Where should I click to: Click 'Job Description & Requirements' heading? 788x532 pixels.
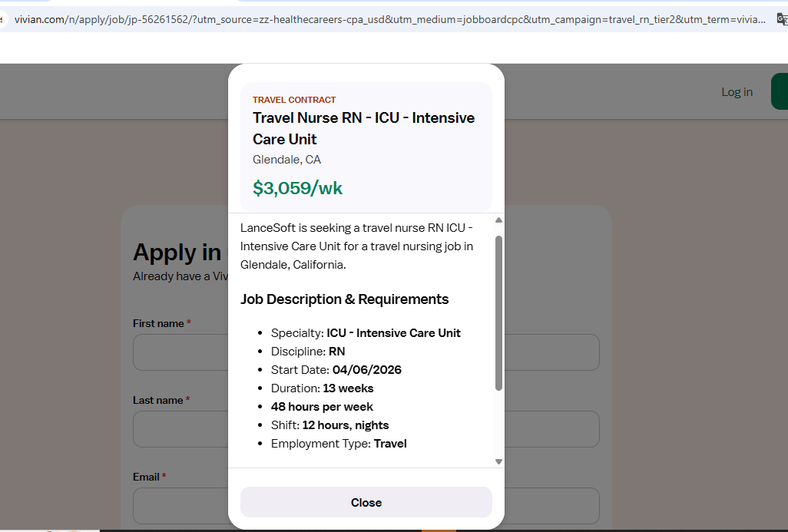point(344,299)
